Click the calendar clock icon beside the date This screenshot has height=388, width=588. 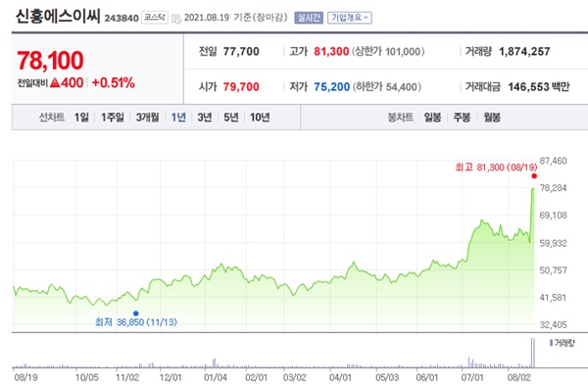coord(175,19)
